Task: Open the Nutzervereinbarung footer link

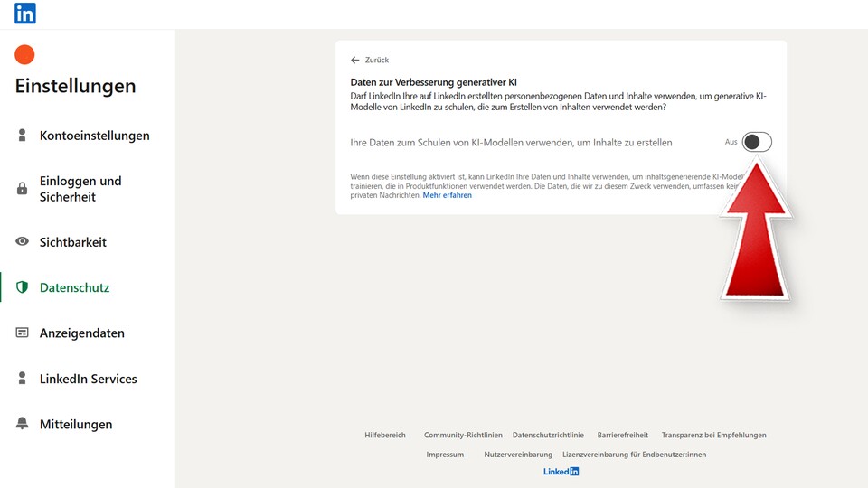Action: pyautogui.click(x=518, y=455)
